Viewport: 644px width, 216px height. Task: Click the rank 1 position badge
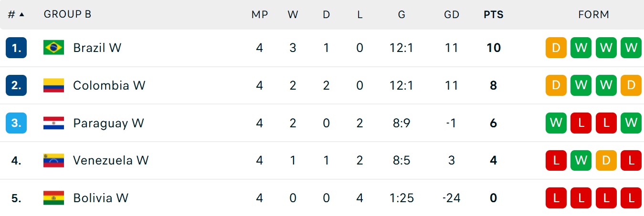[16, 48]
